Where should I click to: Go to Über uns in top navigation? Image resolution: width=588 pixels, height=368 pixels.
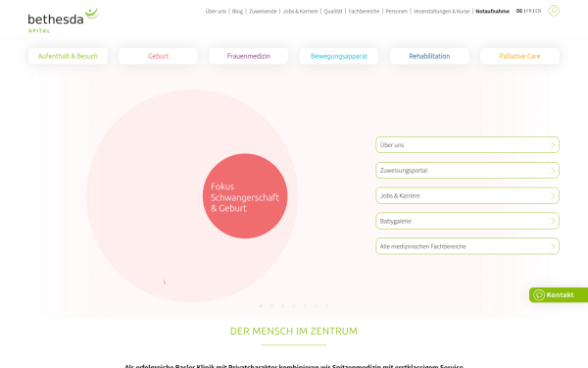pyautogui.click(x=216, y=11)
